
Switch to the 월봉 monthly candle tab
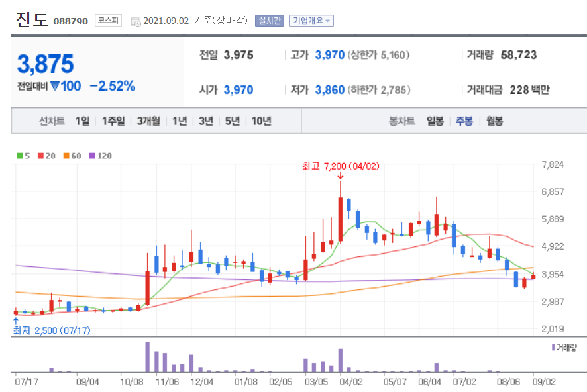[494, 121]
